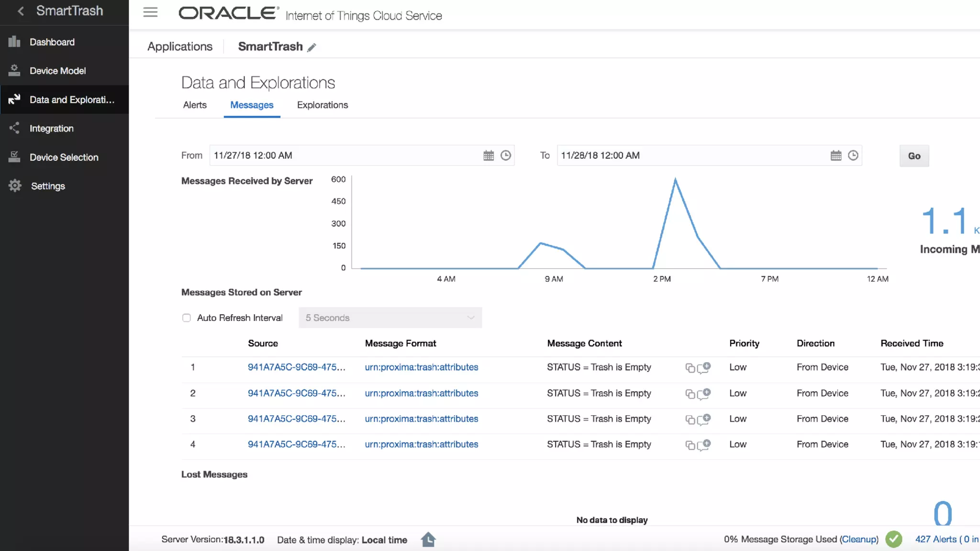Click the comment-plus icon in message row 2
The height and width of the screenshot is (551, 980).
704,394
